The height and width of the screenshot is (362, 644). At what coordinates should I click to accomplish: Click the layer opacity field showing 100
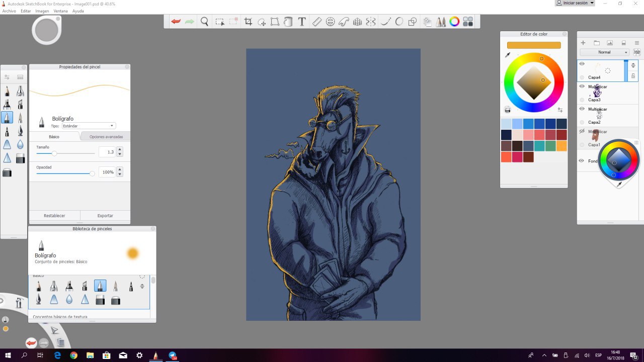(x=636, y=52)
